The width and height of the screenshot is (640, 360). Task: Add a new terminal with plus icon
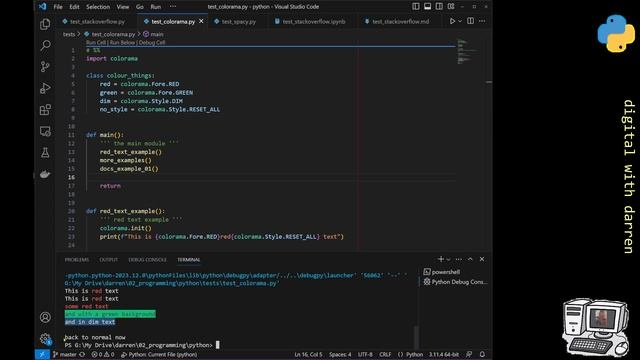(440, 259)
